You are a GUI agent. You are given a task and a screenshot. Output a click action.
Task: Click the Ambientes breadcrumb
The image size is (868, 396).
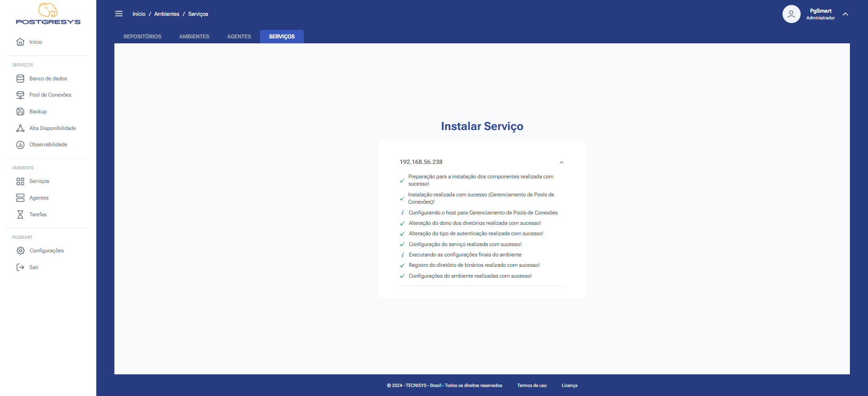(167, 14)
